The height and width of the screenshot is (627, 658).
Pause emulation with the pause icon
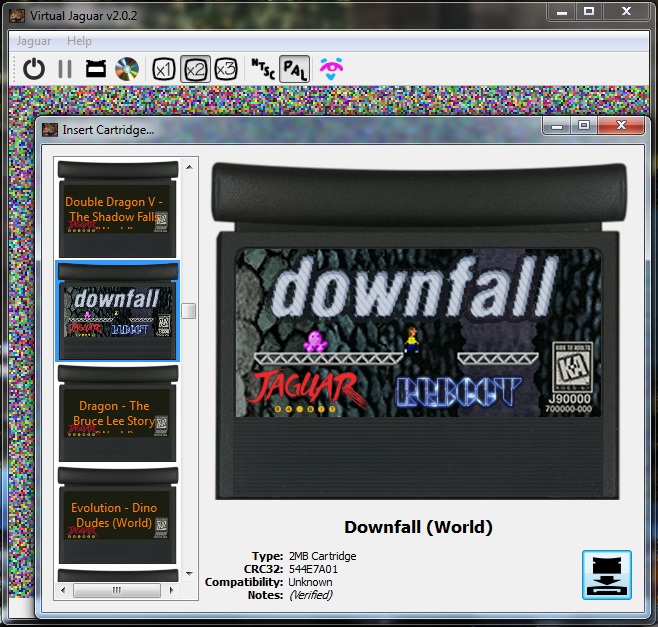coord(65,69)
